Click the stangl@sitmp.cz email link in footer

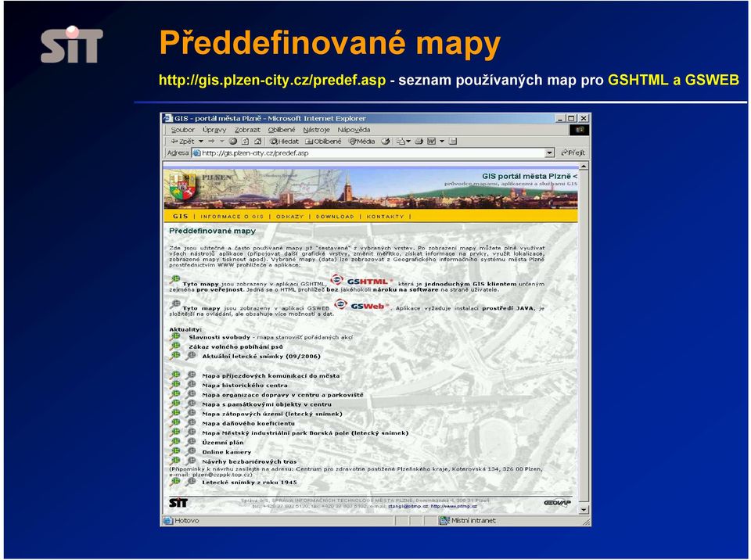coord(408,506)
